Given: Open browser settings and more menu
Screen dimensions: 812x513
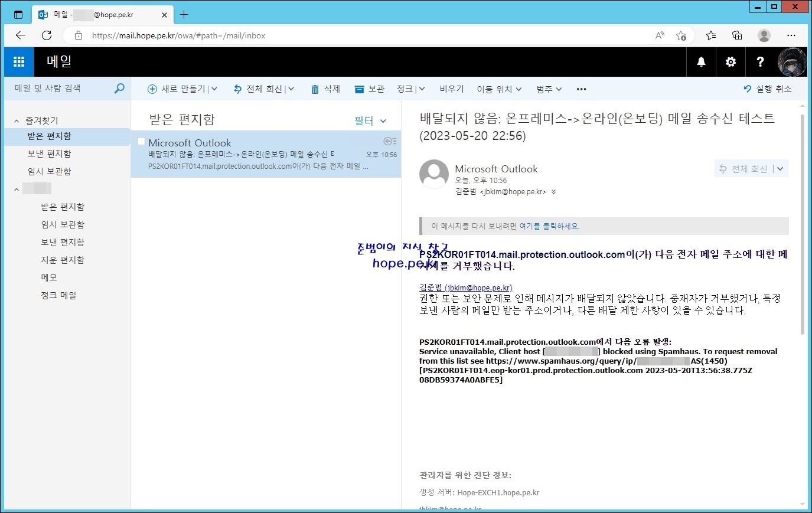Looking at the screenshot, I should 791,35.
